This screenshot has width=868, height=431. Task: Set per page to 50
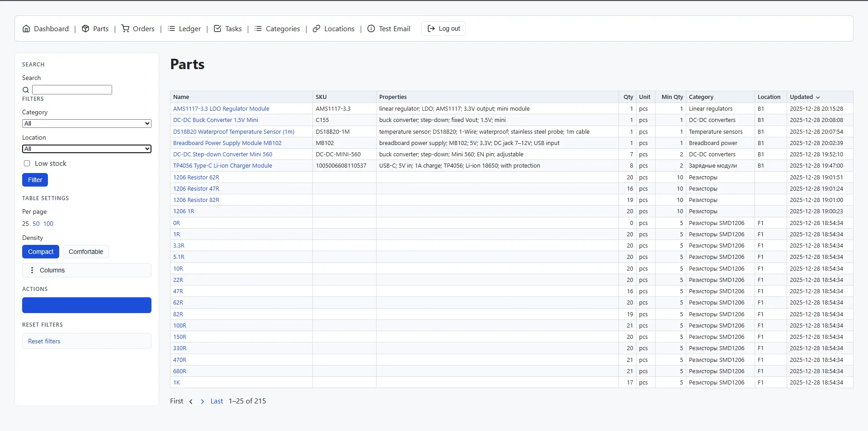36,224
